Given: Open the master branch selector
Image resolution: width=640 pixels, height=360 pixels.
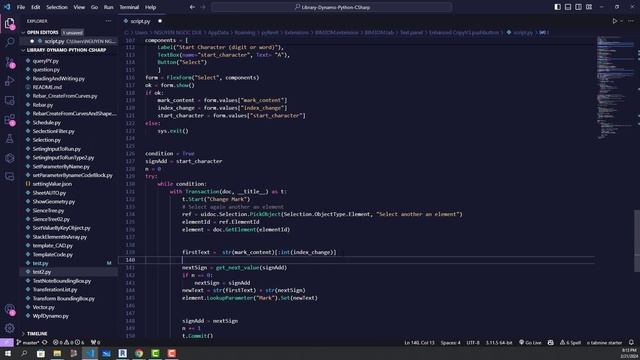Looking at the screenshot, I should point(28,342).
